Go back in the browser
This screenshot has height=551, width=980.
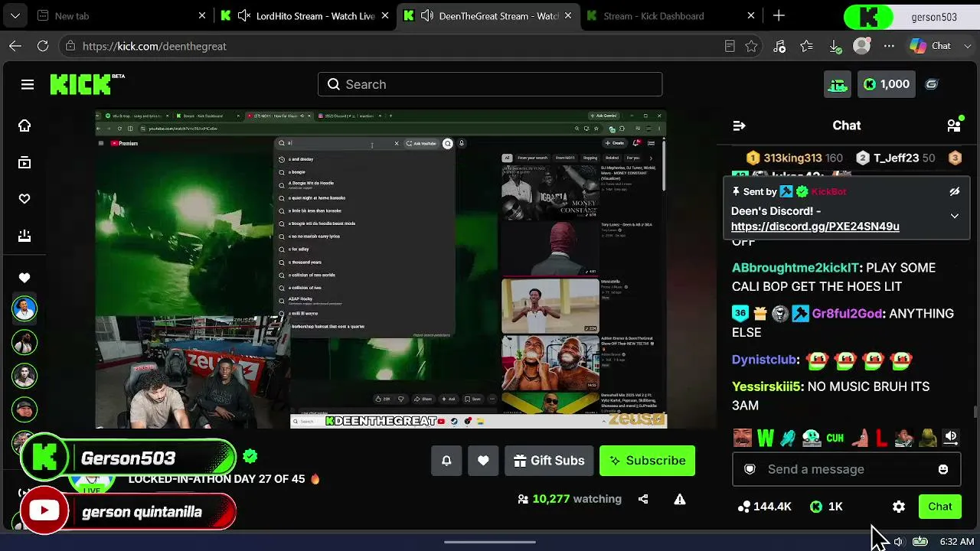click(15, 46)
